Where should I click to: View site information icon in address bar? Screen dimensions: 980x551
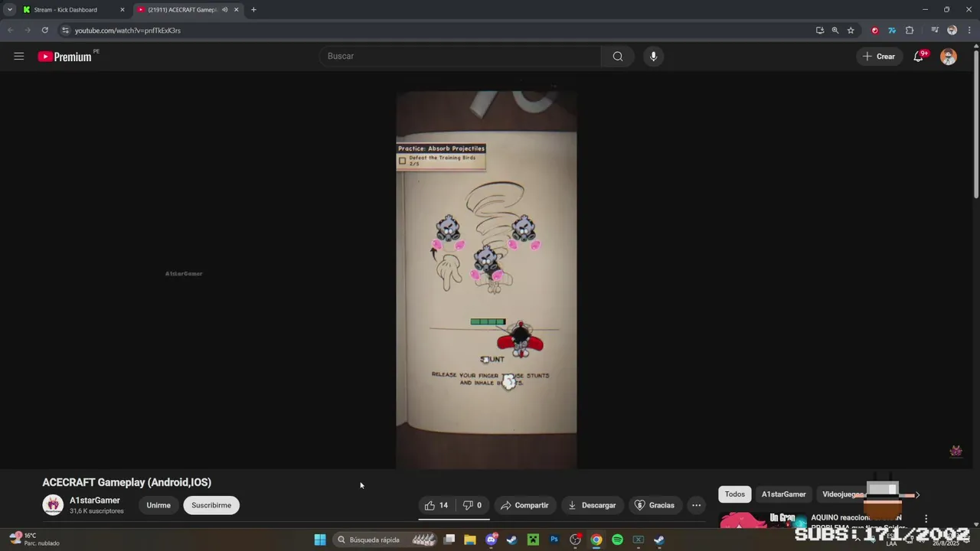click(65, 31)
